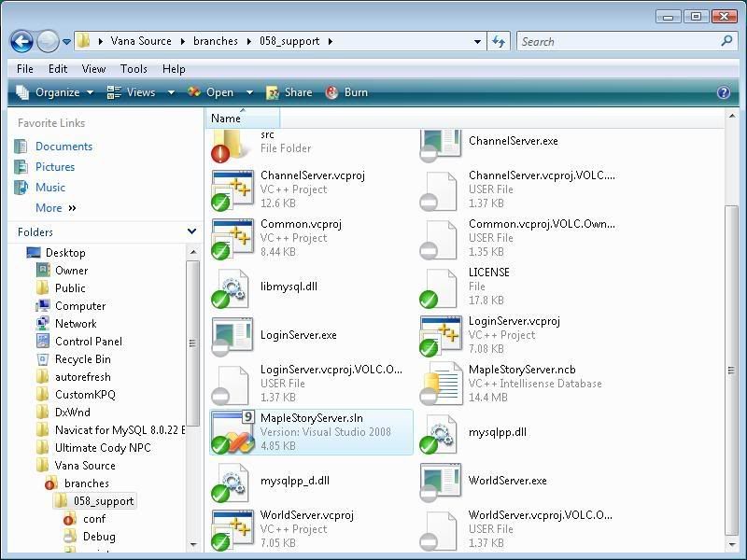Screen dimensions: 747x560
Task: Select the WorldServer.vcproj.VOLC user file icon
Action: click(x=439, y=530)
